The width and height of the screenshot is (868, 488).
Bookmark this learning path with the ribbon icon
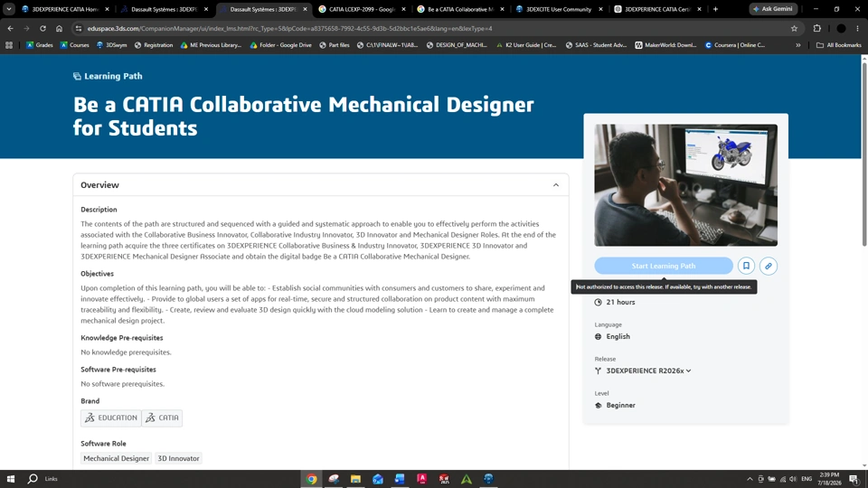[746, 266]
